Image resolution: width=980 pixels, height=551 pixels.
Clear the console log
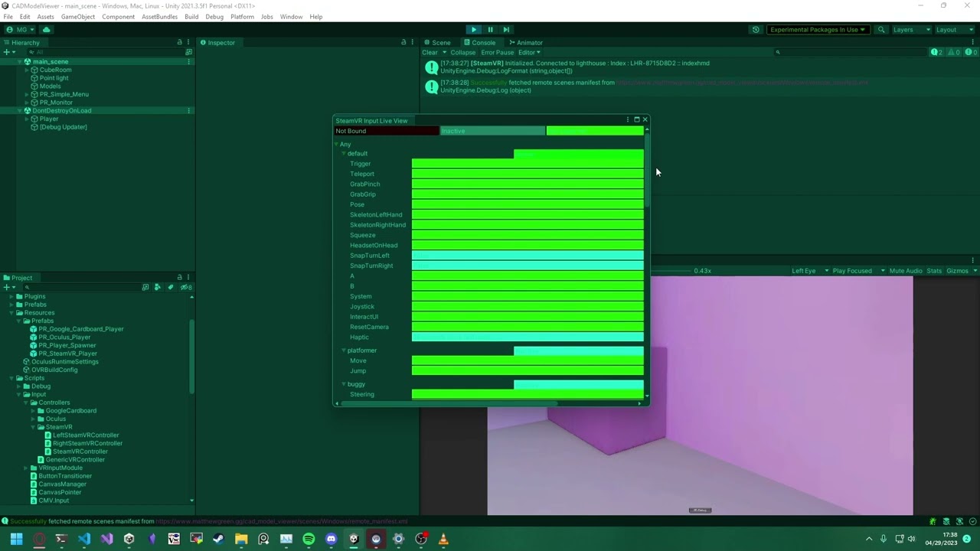(x=430, y=53)
